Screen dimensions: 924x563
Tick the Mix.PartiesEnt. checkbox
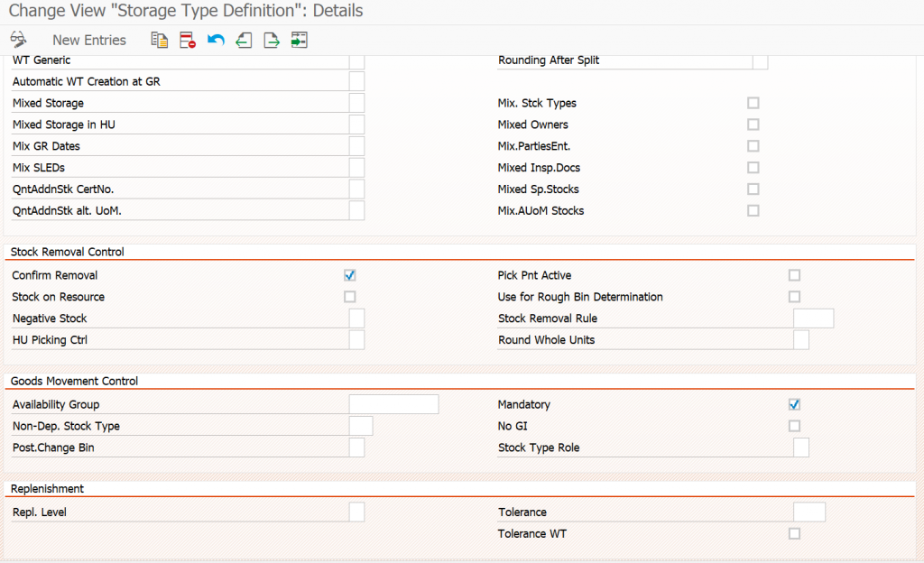753,146
